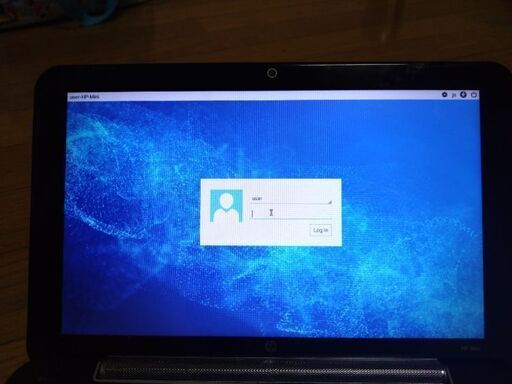Place cursor at start of password field
Viewport: 512px width, 384px height.
pyautogui.click(x=252, y=214)
